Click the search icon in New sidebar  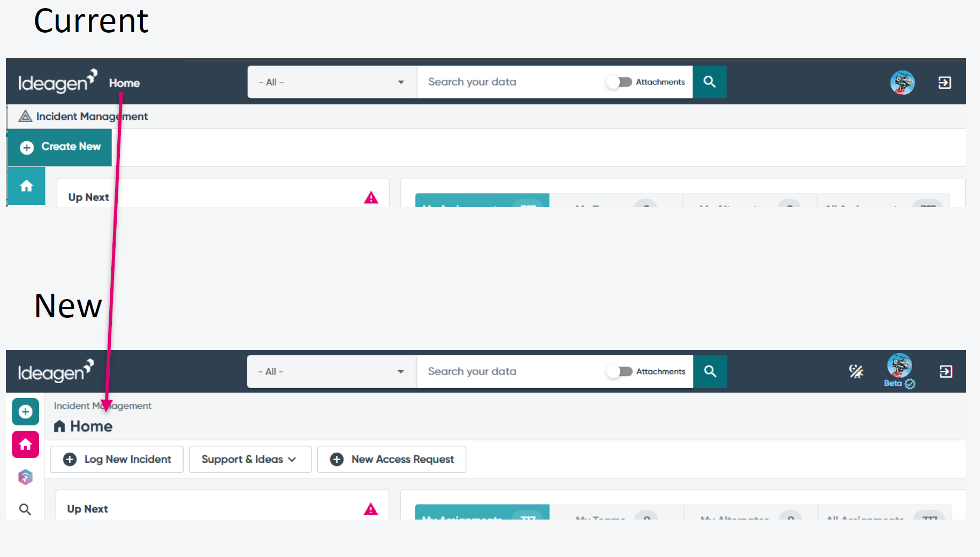25,509
